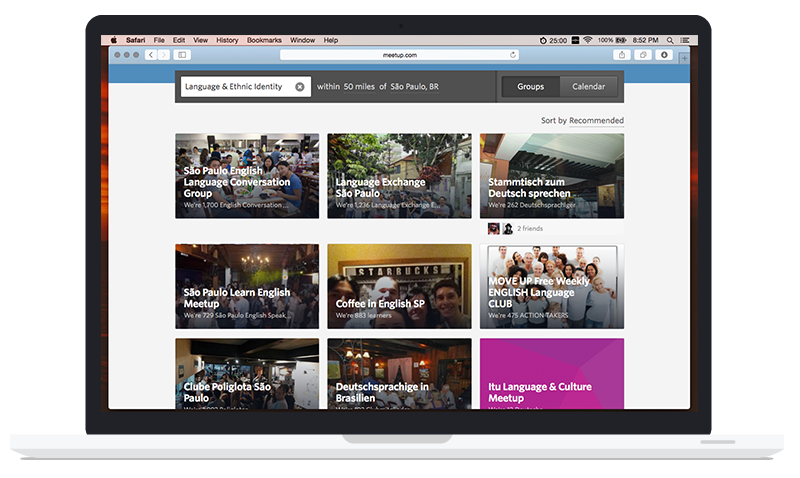Open Coffee in English SP card
800x478 pixels.
(x=399, y=286)
